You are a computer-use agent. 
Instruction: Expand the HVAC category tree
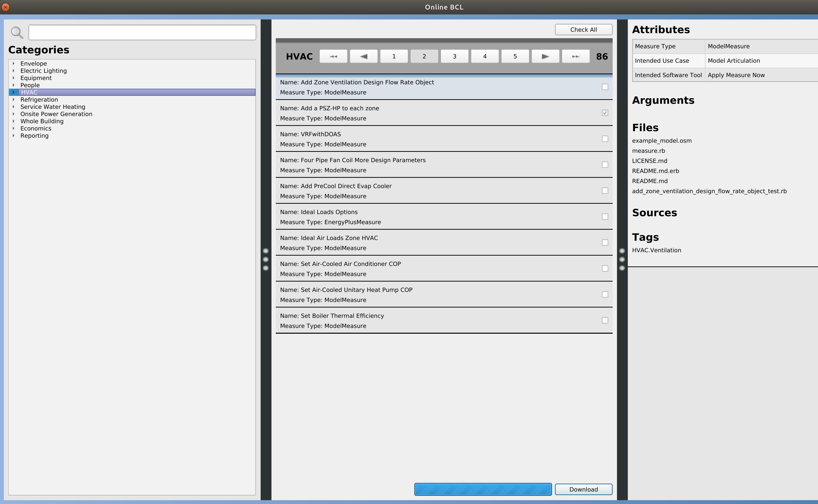(x=13, y=92)
